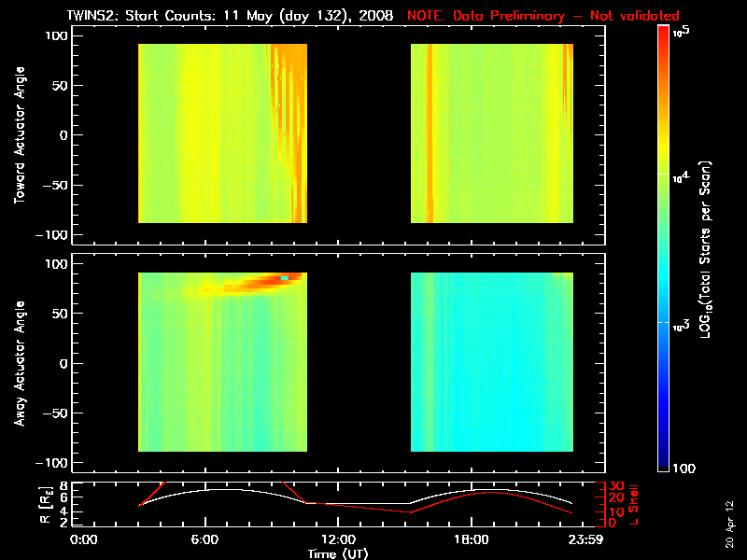Image resolution: width=747 pixels, height=560 pixels.
Task: Click the 0:00 time axis start label
Action: 84,539
